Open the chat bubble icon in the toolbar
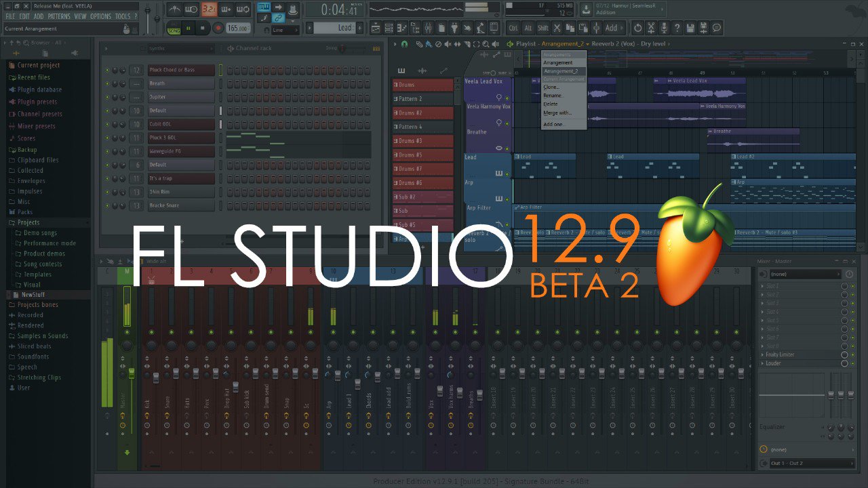This screenshot has width=868, height=488. coord(717,28)
